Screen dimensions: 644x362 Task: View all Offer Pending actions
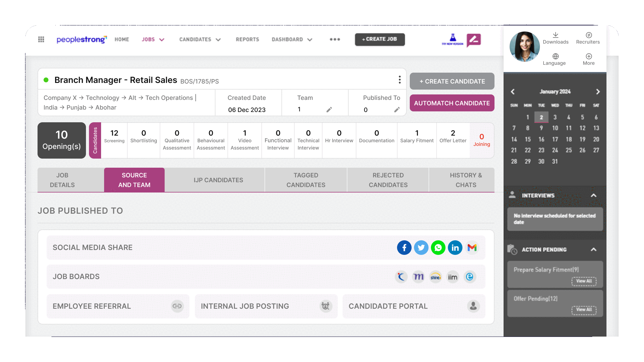pos(584,310)
